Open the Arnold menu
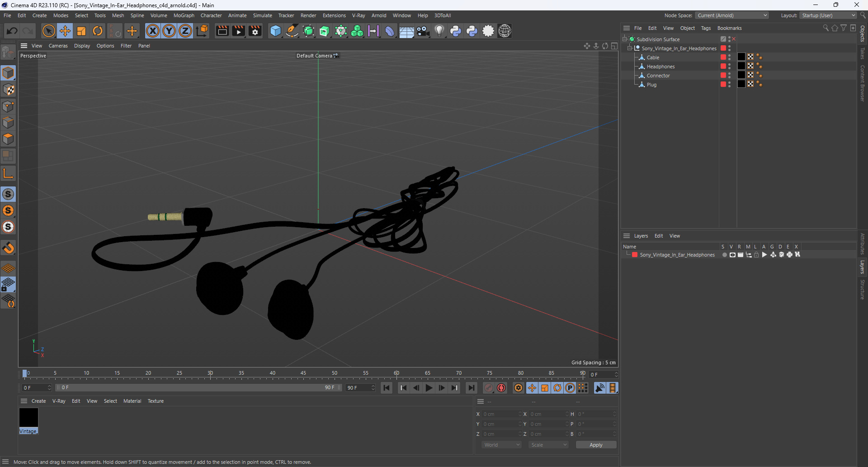Screen dimensions: 868x467 [379, 15]
